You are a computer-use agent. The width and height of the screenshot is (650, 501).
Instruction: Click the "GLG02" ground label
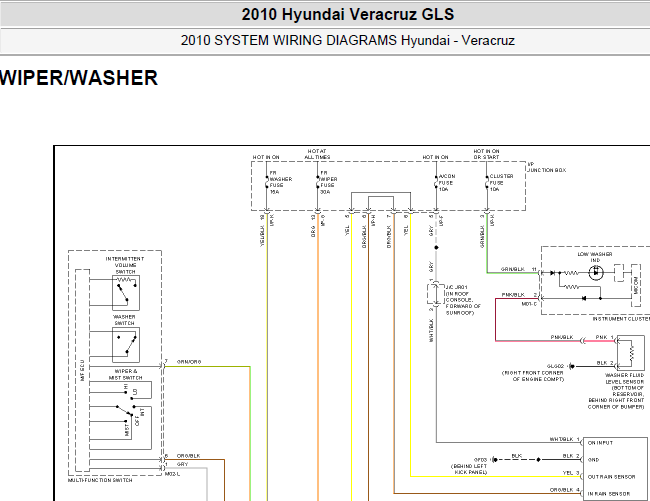pos(555,366)
